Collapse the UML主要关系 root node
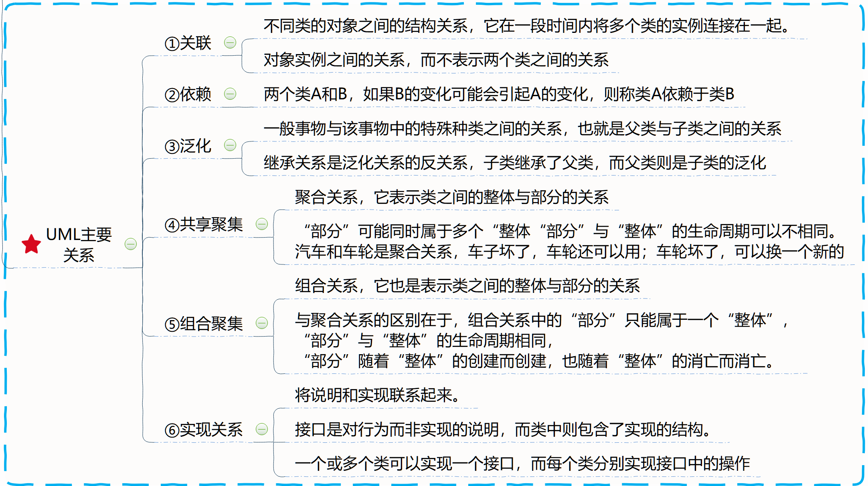Viewport: 868px width, 486px height. click(131, 244)
